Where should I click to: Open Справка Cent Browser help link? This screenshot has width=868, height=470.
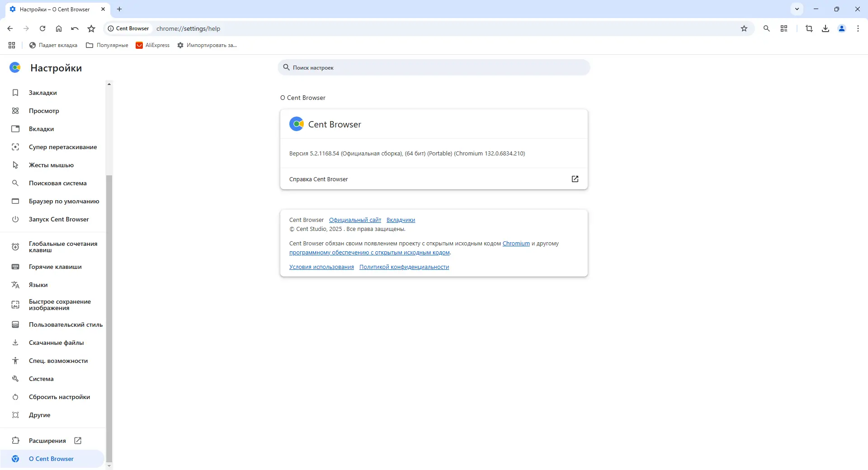434,179
